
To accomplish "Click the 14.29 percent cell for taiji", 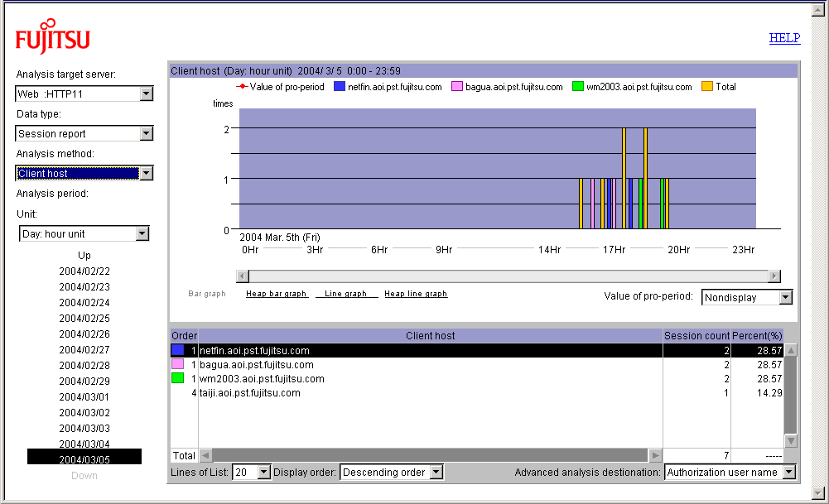I will point(769,393).
